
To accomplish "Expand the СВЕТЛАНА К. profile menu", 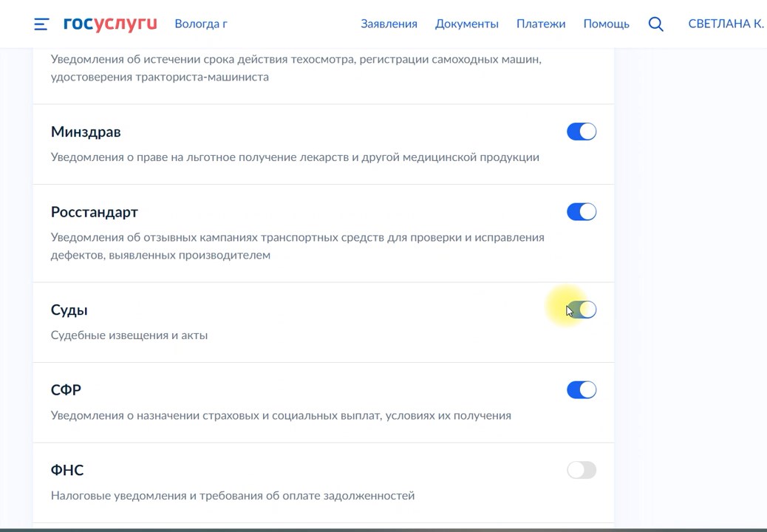I will 725,24.
